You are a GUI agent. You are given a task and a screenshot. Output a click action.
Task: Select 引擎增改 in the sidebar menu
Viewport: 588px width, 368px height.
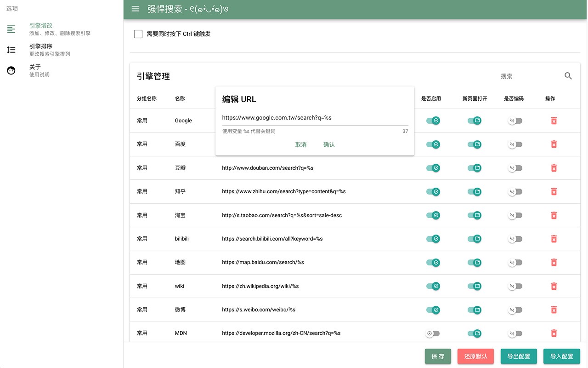60,29
